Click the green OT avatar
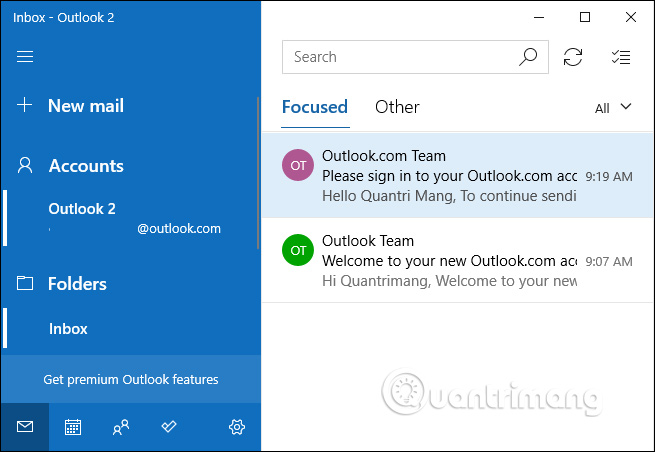 point(298,250)
